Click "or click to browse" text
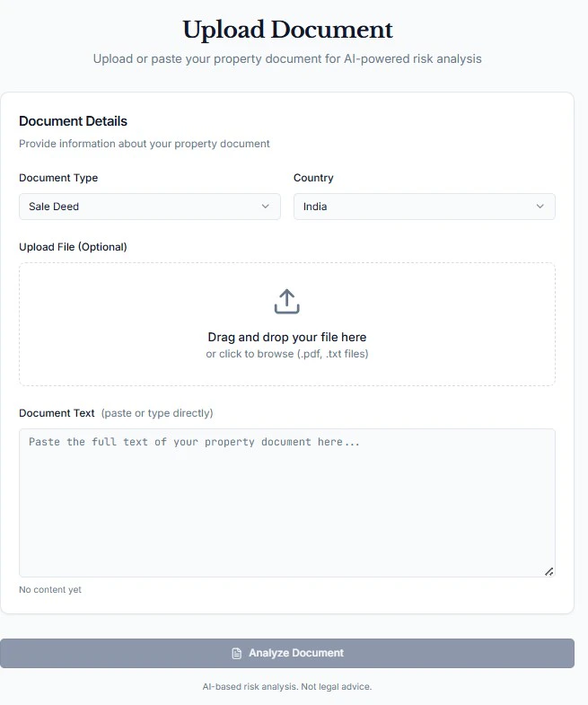Image resolution: width=588 pixels, height=705 pixels. pos(286,354)
